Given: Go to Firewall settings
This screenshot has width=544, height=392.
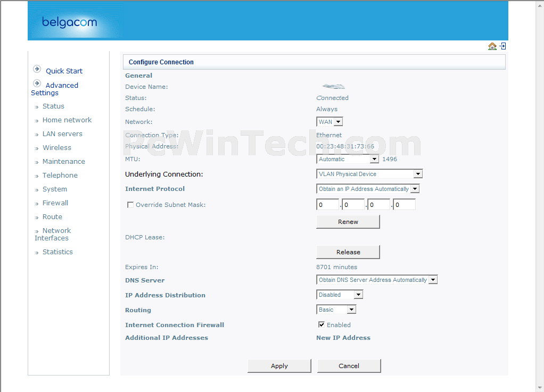Looking at the screenshot, I should pyautogui.click(x=55, y=203).
